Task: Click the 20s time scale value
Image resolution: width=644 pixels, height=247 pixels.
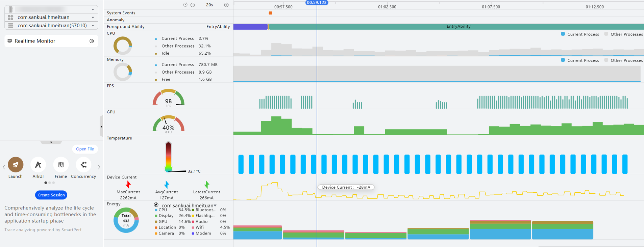Action: [209, 5]
